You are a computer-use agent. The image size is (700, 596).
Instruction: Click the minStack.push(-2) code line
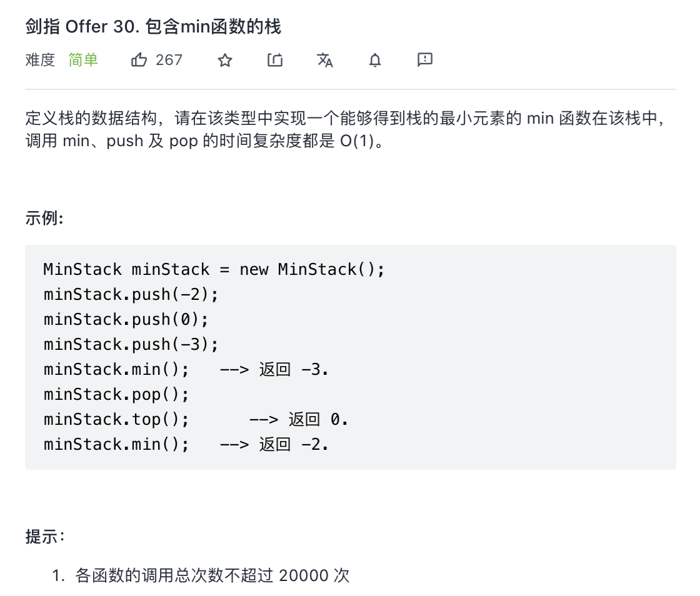[131, 294]
